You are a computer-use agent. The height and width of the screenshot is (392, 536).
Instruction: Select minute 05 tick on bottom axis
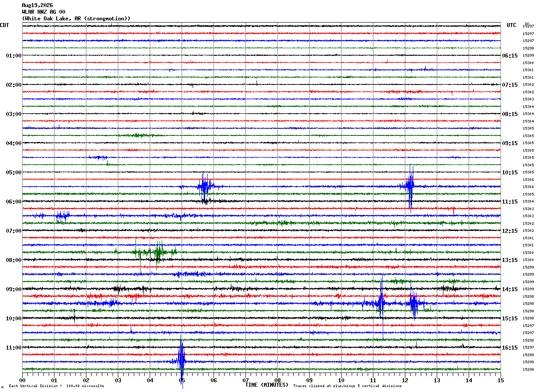[x=182, y=380]
